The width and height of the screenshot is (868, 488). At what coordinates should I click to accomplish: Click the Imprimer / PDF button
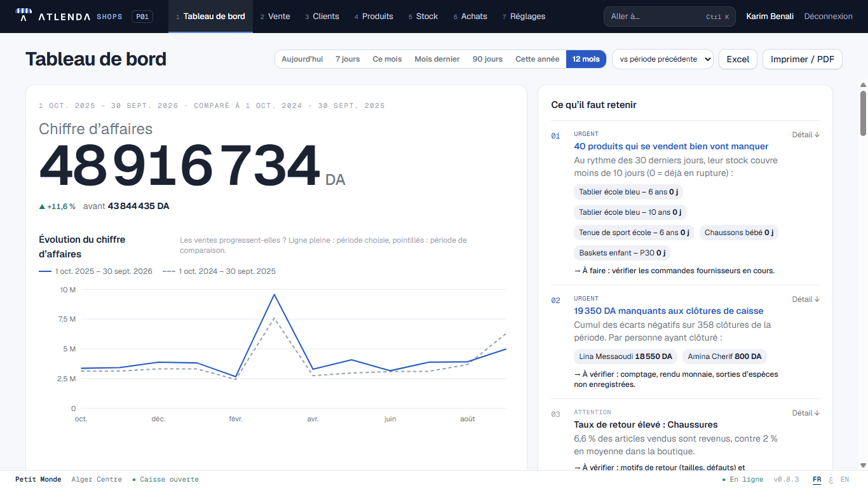803,59
